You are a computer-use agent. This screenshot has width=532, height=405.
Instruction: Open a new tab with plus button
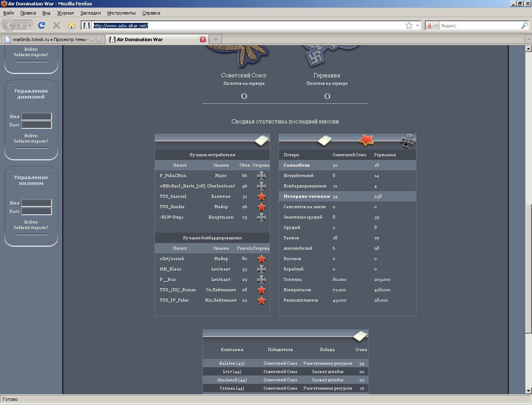[215, 39]
